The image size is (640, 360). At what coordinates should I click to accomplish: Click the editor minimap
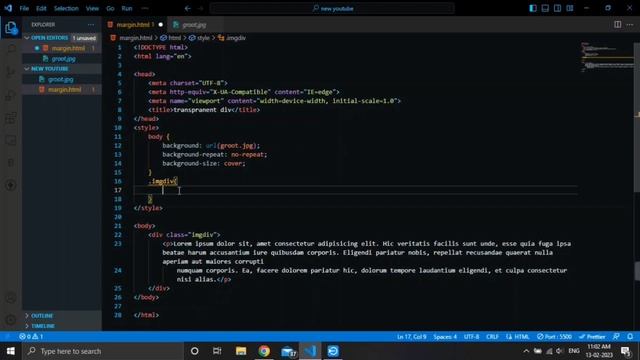(x=607, y=57)
